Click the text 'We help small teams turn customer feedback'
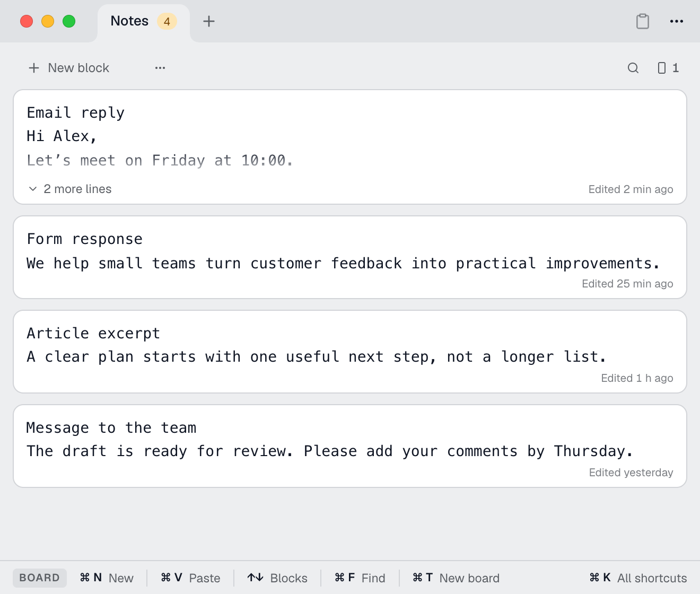Screen dimensions: 700x594 214,263
